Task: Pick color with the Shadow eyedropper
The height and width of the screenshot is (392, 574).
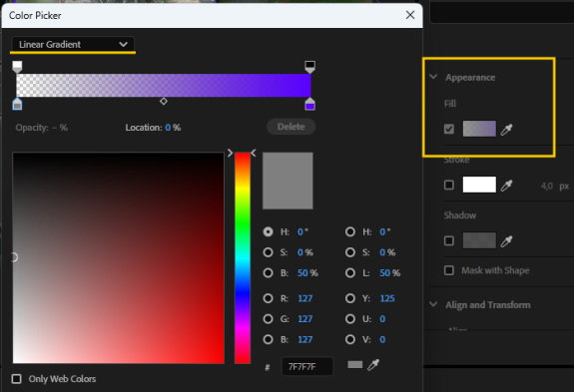Action: coord(507,241)
